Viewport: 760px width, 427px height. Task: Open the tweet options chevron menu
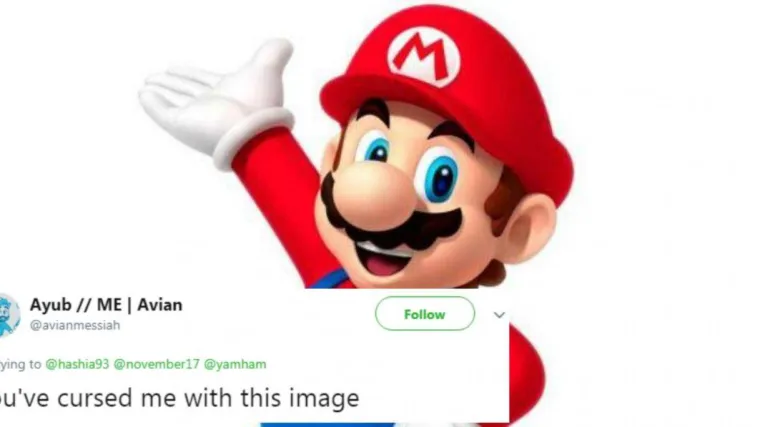pyautogui.click(x=499, y=315)
